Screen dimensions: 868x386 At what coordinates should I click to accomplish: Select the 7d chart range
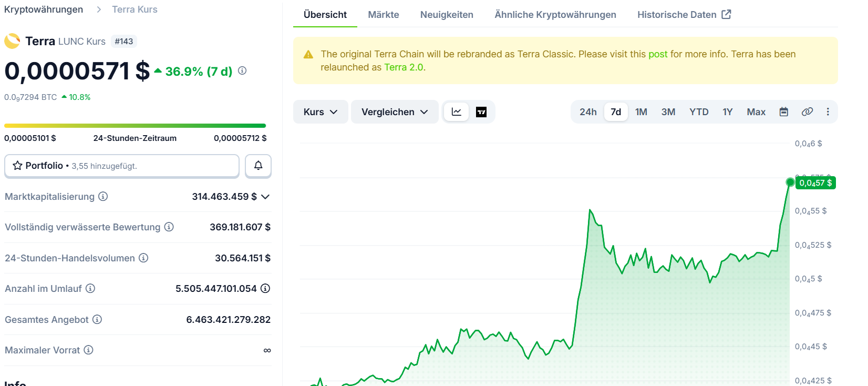[616, 112]
